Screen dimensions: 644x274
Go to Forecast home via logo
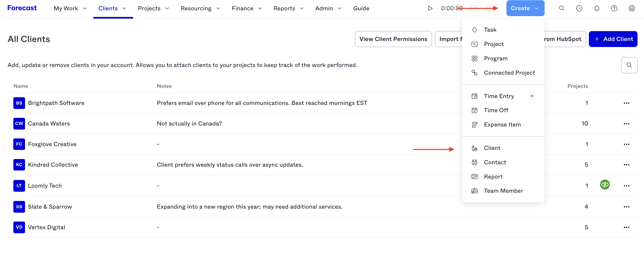pos(22,8)
